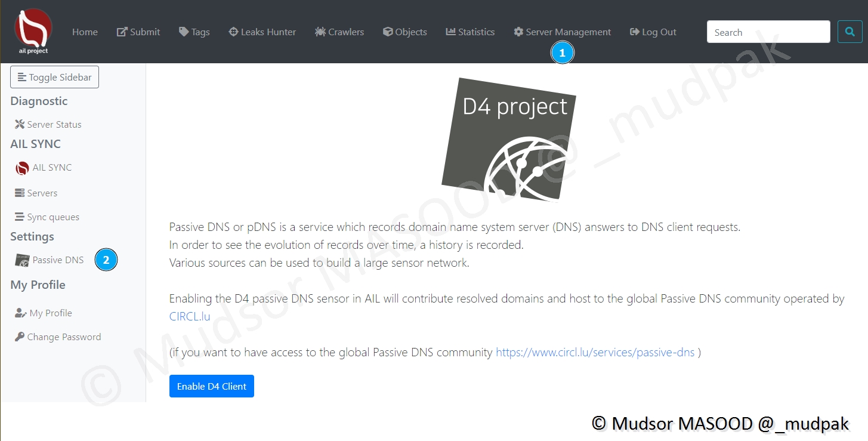
Task: Open the Crawlers section
Action: (x=339, y=32)
